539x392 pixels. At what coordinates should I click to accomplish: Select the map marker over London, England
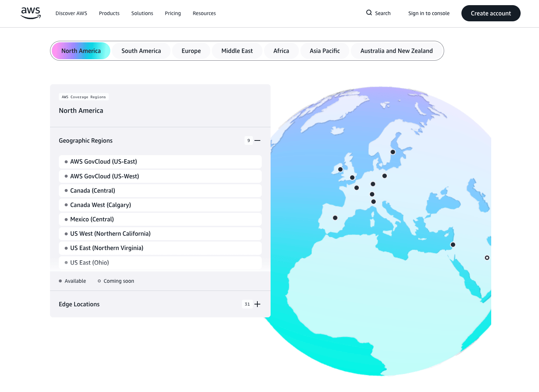pos(352,178)
